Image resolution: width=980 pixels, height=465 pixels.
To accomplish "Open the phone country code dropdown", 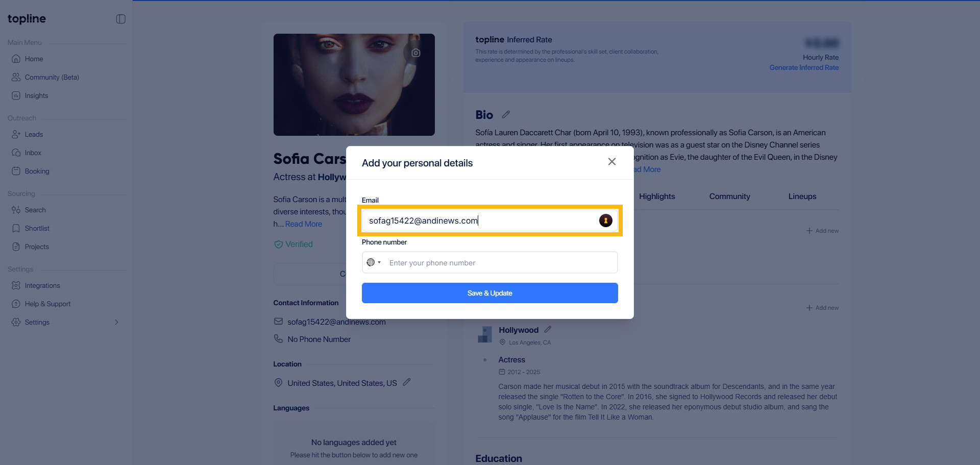I will click(x=374, y=262).
